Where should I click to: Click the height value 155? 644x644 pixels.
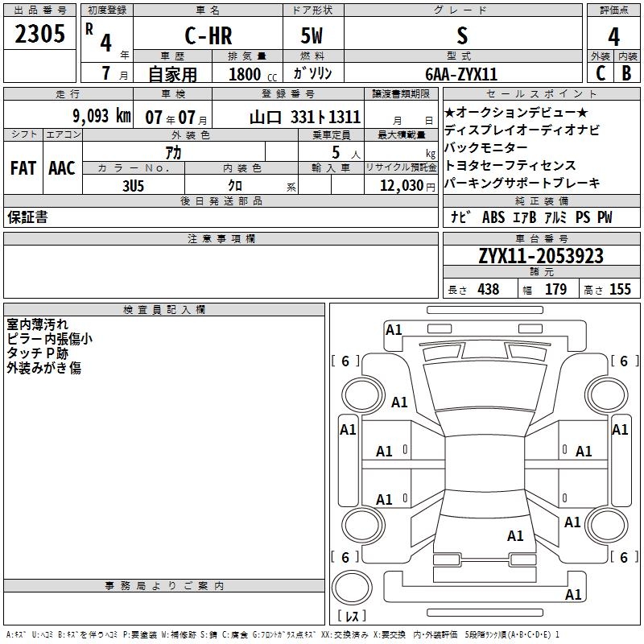click(620, 289)
